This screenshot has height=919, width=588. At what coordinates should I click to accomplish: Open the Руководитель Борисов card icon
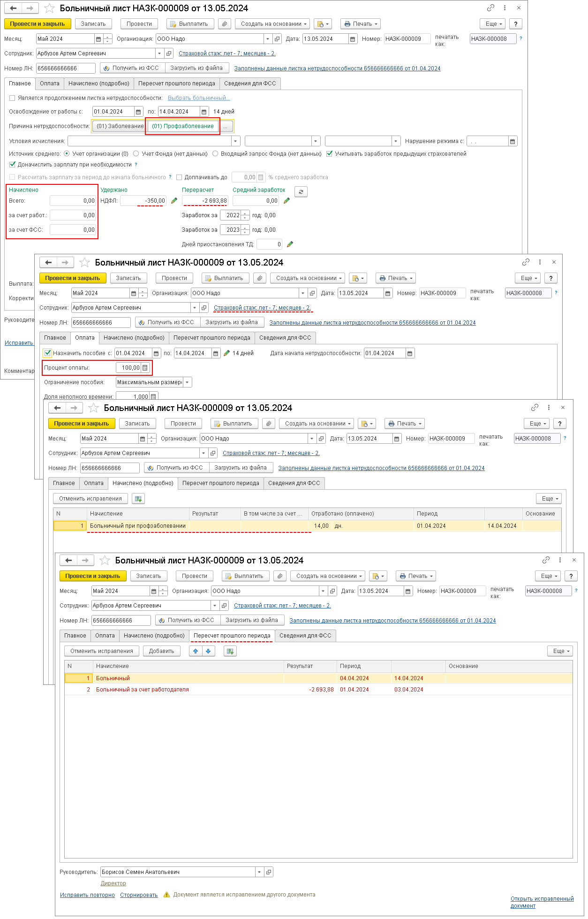[x=269, y=872]
